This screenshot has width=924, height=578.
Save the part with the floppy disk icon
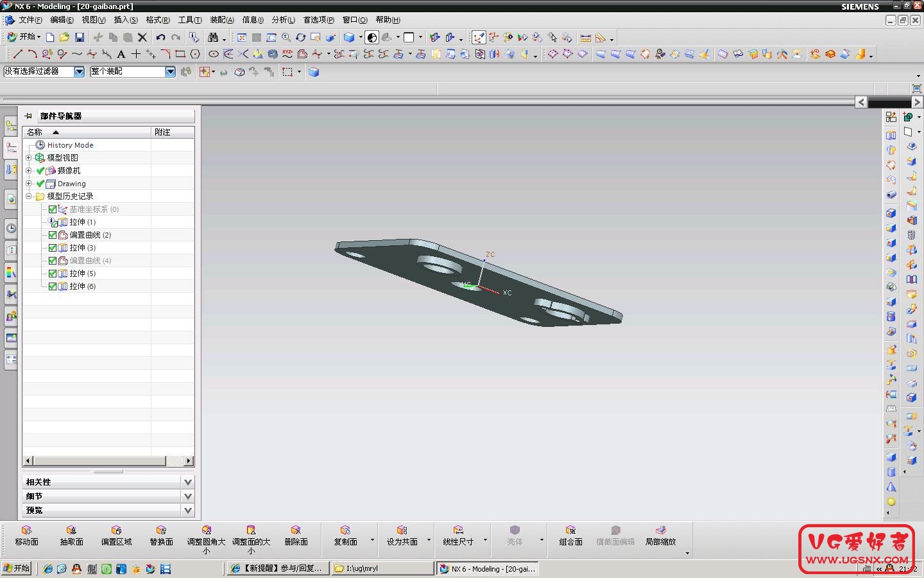[80, 37]
